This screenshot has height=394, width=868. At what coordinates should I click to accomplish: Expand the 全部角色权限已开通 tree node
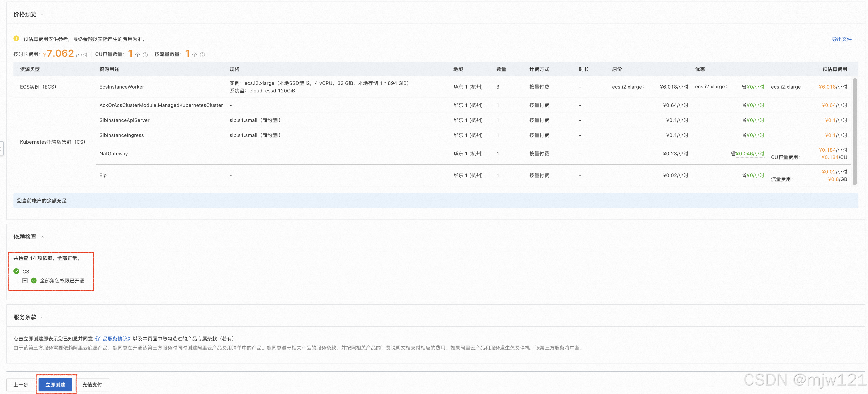(x=25, y=280)
